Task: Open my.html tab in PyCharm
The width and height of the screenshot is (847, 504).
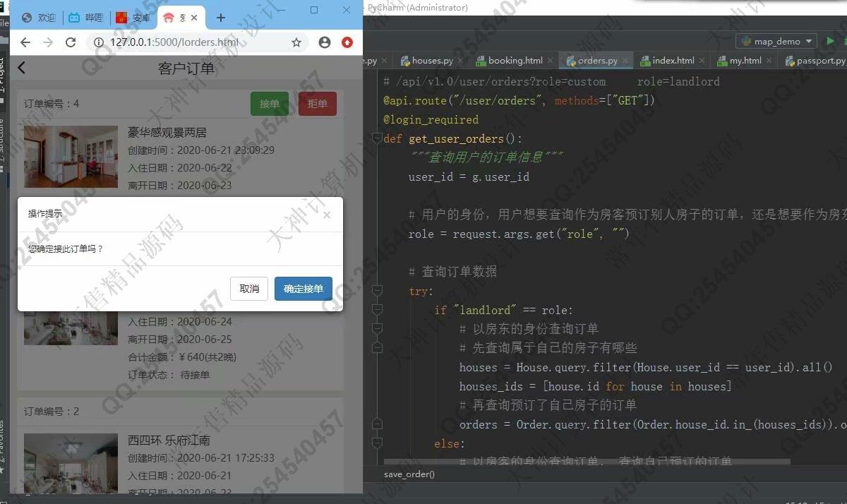Action: (x=745, y=61)
